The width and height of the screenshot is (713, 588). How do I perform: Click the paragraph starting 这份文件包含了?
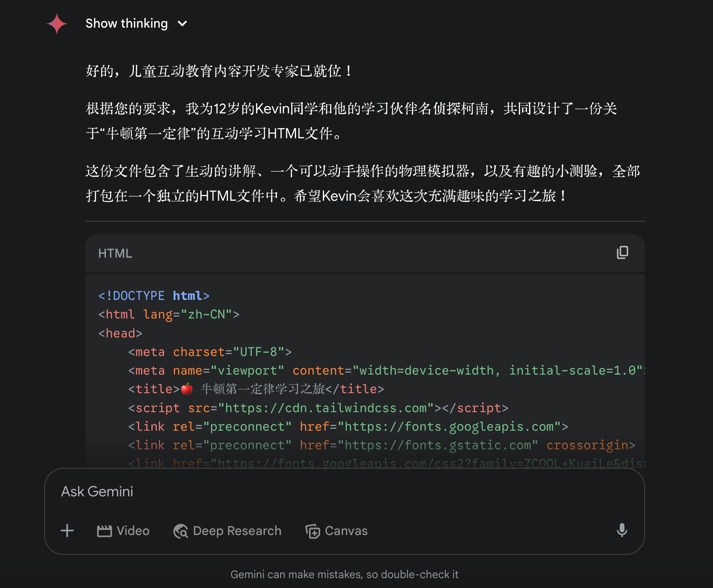click(x=363, y=183)
